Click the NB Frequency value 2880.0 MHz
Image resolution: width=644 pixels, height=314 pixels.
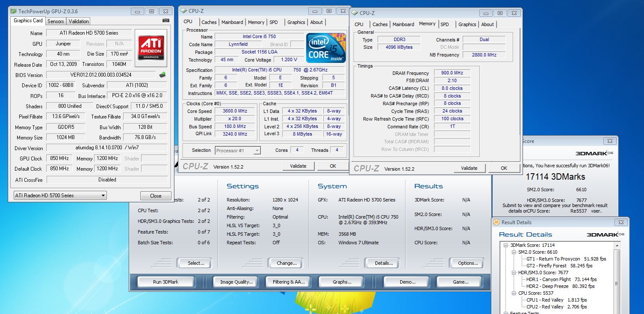(x=484, y=55)
